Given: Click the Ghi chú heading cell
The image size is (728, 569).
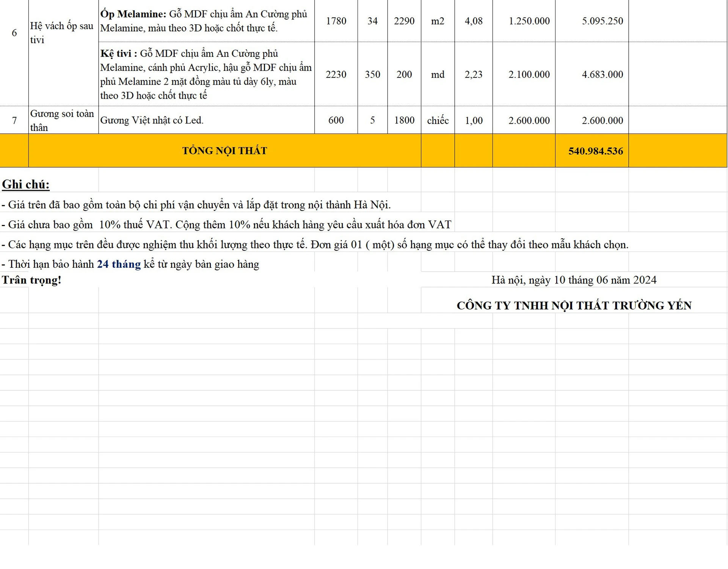Looking at the screenshot, I should click(x=26, y=184).
